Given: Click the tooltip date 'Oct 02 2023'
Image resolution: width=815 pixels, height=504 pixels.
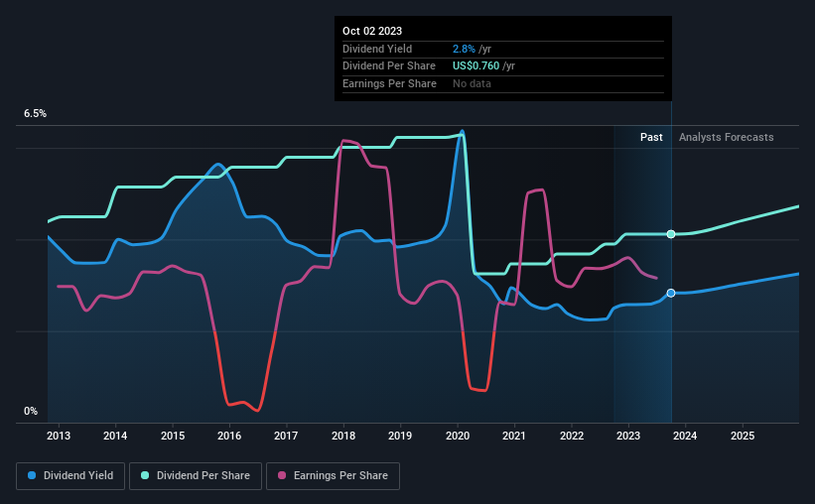Looking at the screenshot, I should tap(372, 31).
